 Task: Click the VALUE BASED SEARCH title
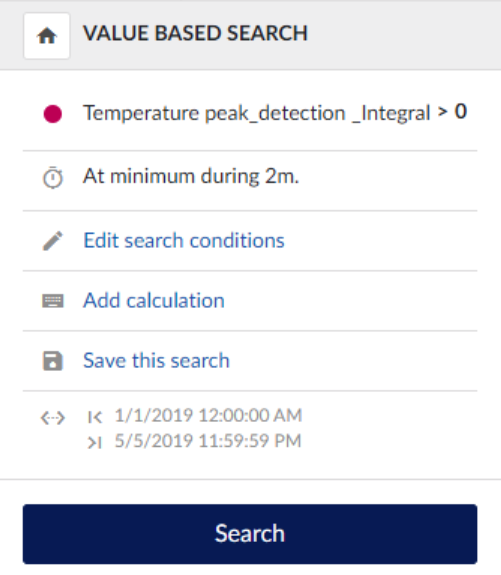195,33
